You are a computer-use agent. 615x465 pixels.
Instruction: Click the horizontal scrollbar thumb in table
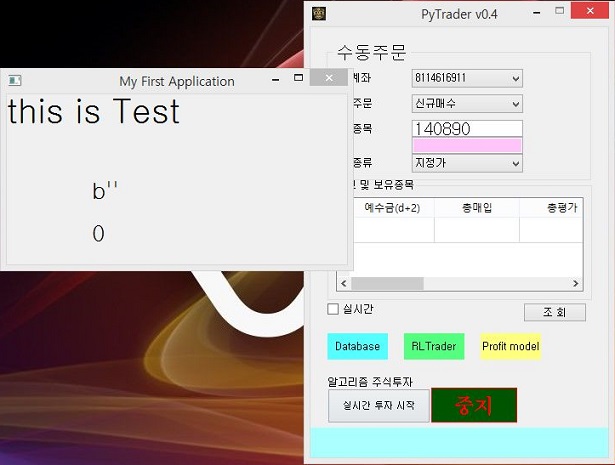(387, 283)
